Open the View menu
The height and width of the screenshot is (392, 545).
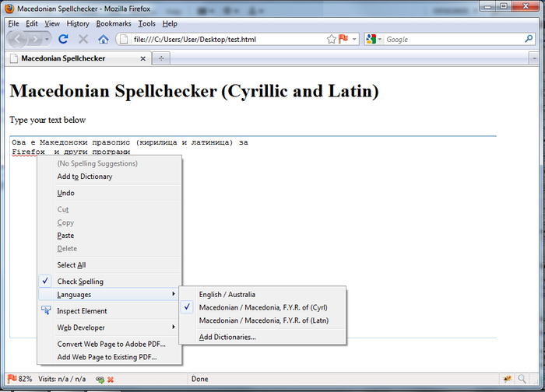pyautogui.click(x=52, y=23)
